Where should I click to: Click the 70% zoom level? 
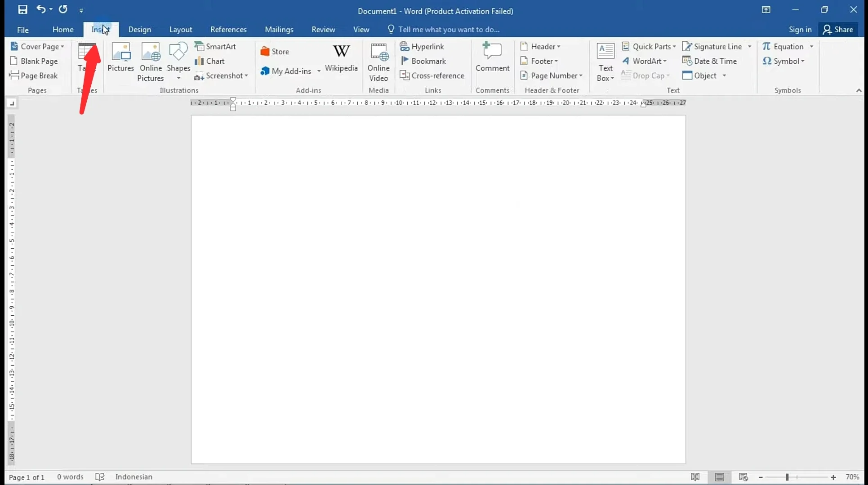(852, 477)
